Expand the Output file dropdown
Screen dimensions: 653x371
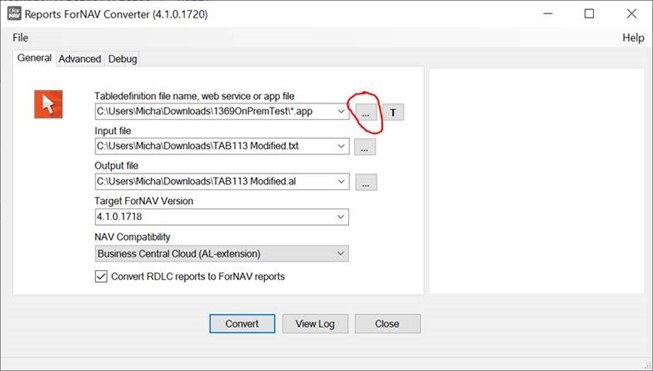(x=341, y=182)
